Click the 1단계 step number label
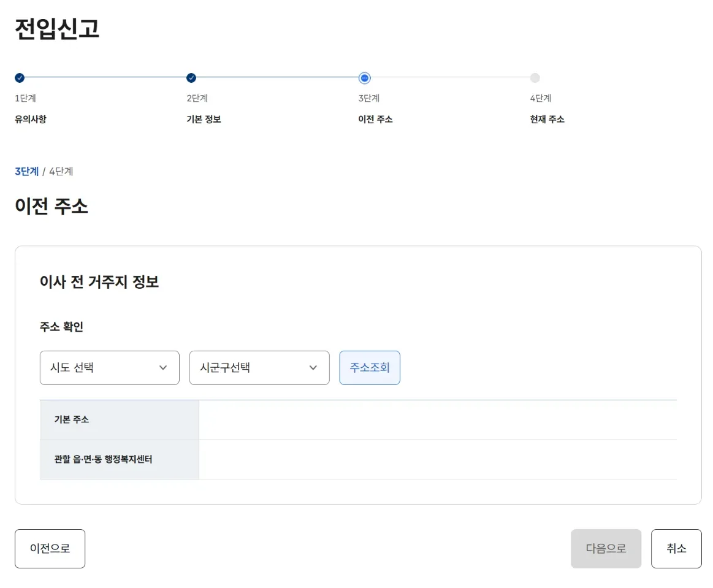 [26, 98]
